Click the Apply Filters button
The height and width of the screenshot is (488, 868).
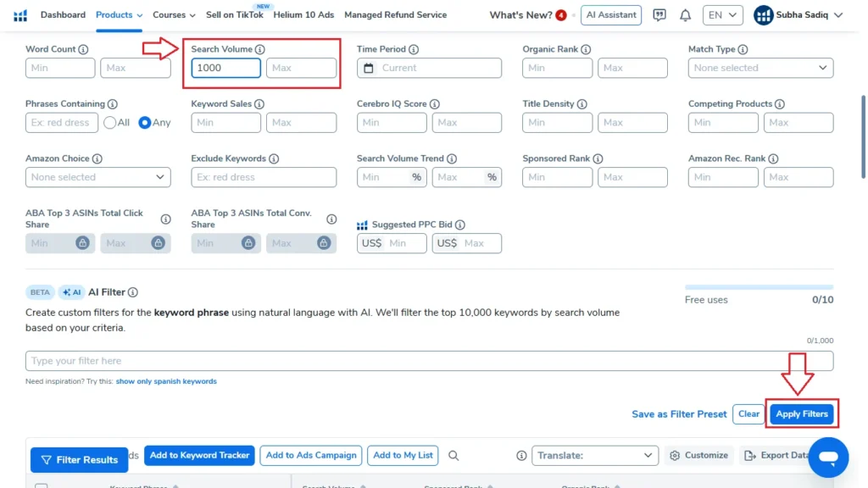pyautogui.click(x=801, y=413)
